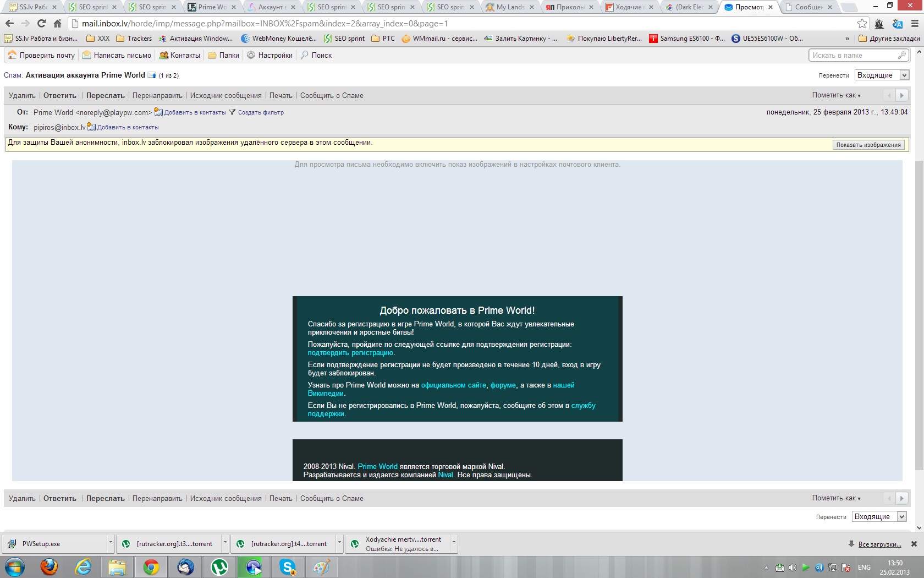The image size is (924, 578).
Task: Check for new mail via Проверить почту
Action: [x=41, y=55]
